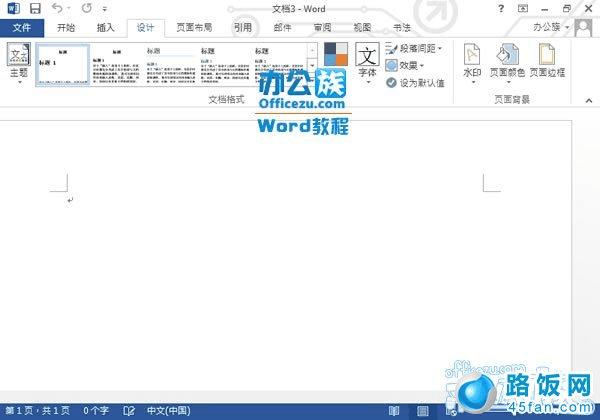
Task: Switch to the 插入 tab
Action: [x=106, y=28]
